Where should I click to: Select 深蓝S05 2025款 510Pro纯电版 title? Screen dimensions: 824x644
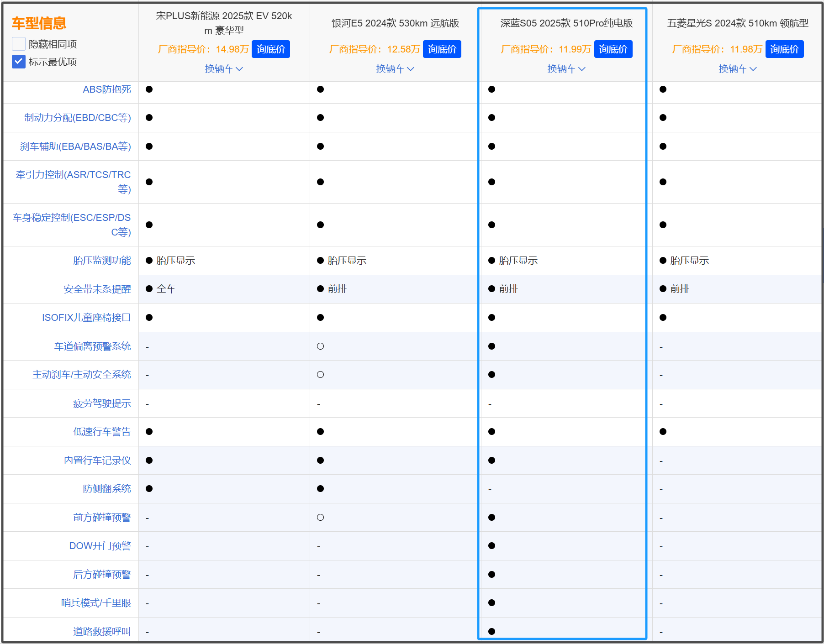point(566,23)
